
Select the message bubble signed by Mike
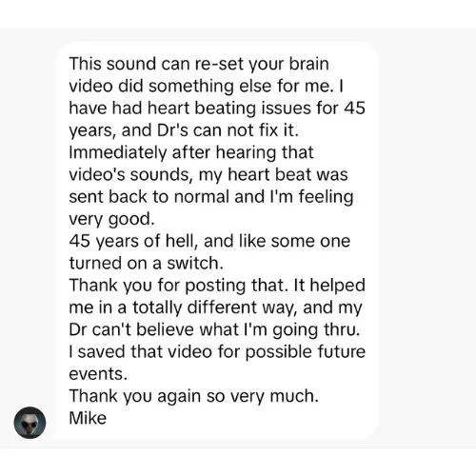pyautogui.click(x=217, y=241)
